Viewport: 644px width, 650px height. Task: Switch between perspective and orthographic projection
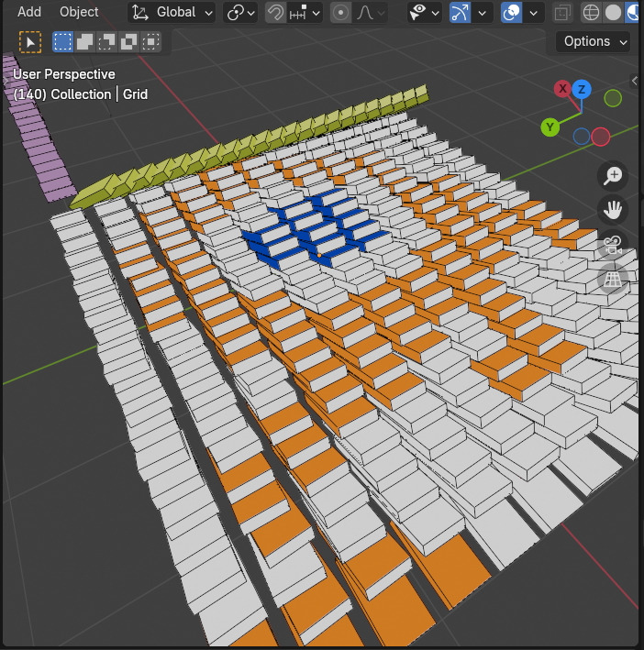[613, 279]
